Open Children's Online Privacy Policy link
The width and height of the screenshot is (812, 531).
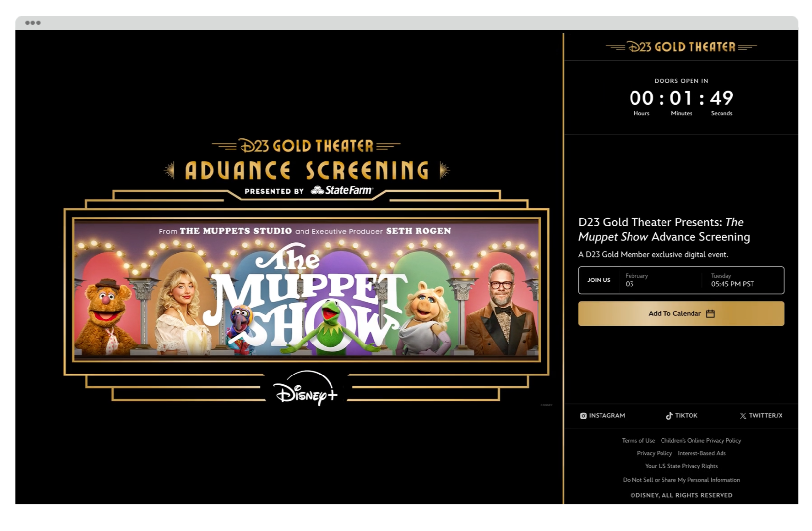701,441
